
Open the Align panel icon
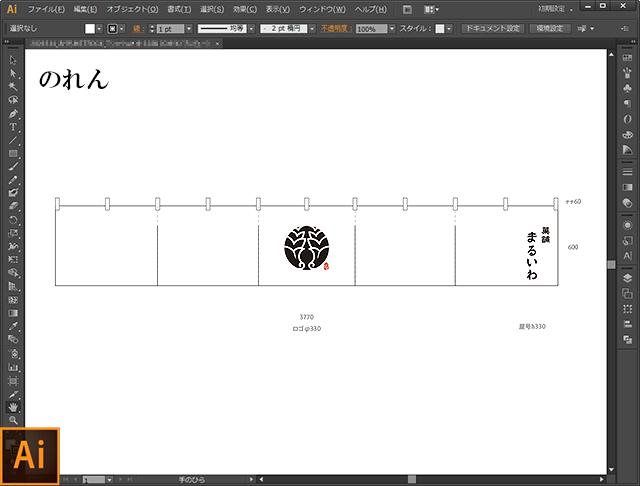627,324
